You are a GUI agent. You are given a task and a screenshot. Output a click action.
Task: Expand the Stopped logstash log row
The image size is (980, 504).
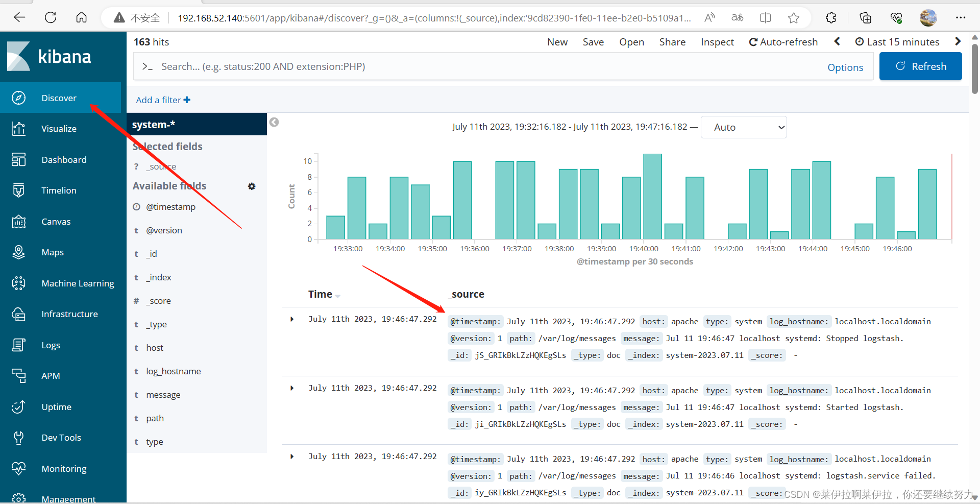click(292, 319)
